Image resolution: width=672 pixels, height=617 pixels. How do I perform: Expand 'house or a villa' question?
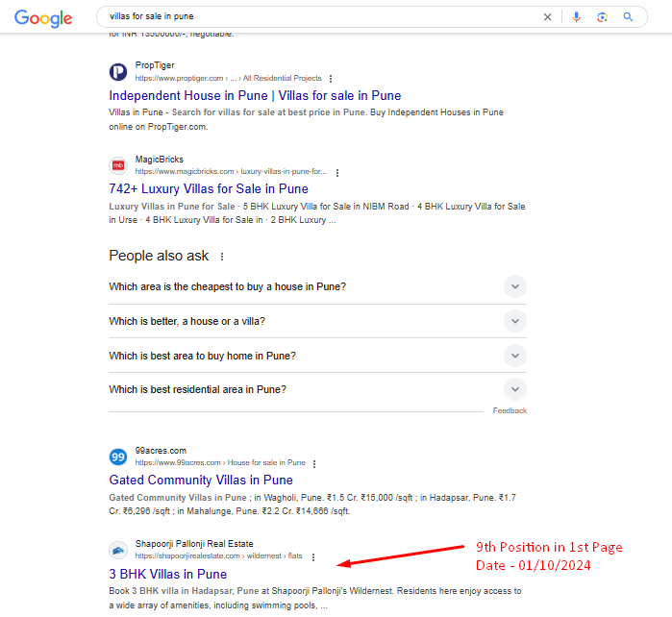515,321
